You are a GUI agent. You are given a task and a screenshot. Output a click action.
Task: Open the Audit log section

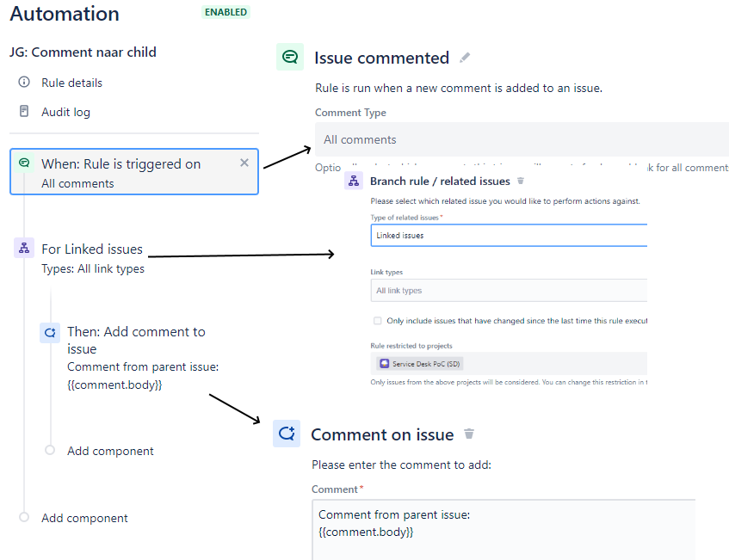[x=65, y=110]
